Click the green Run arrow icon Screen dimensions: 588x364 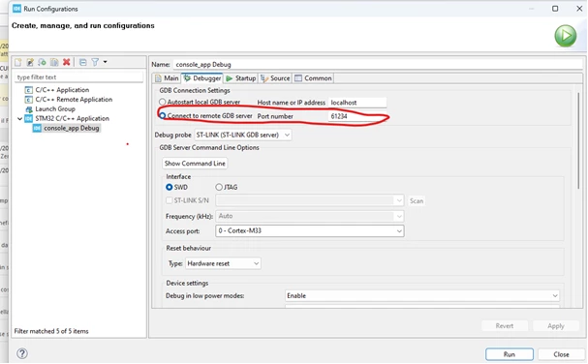(x=565, y=36)
